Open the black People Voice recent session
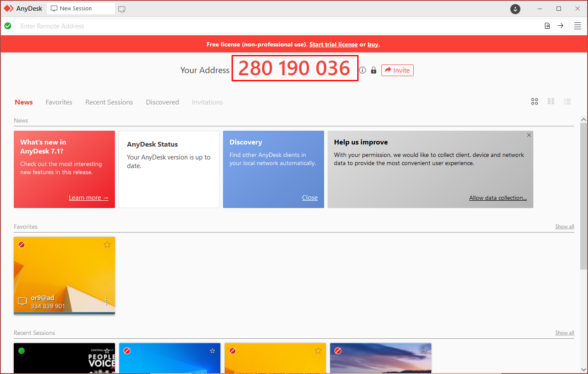588x374 pixels. pyautogui.click(x=65, y=359)
